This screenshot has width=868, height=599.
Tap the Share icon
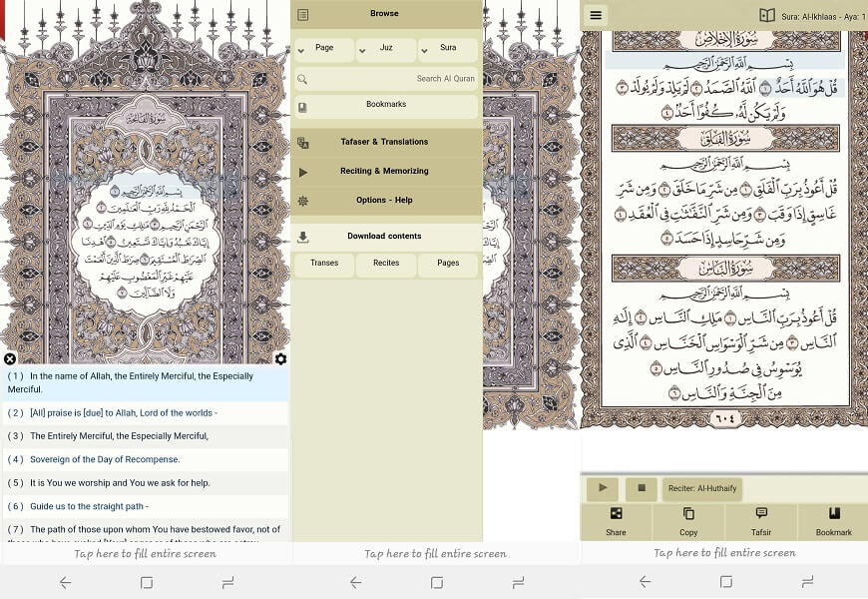[x=616, y=514]
